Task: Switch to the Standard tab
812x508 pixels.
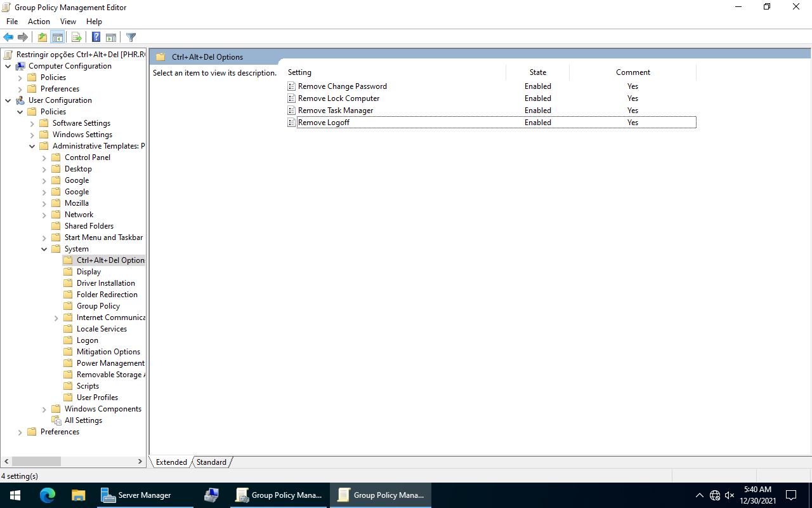Action: [x=211, y=462]
